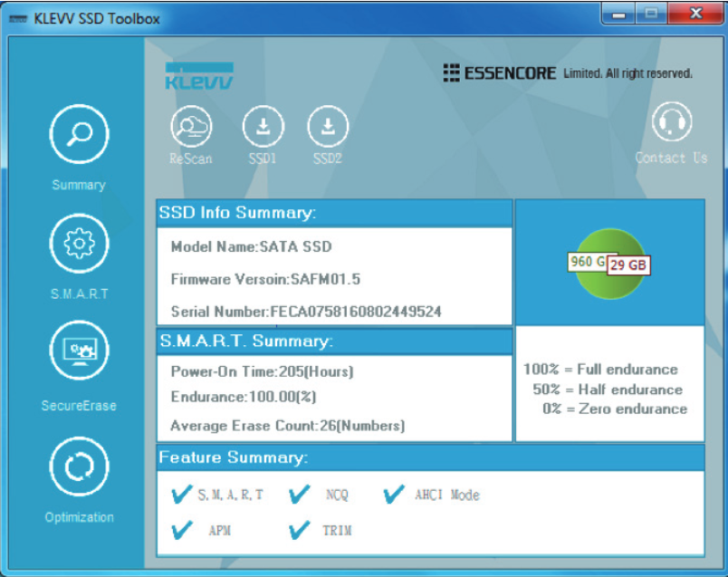This screenshot has height=577, width=728.
Task: Click the ESSENCORE logo
Action: (x=500, y=73)
